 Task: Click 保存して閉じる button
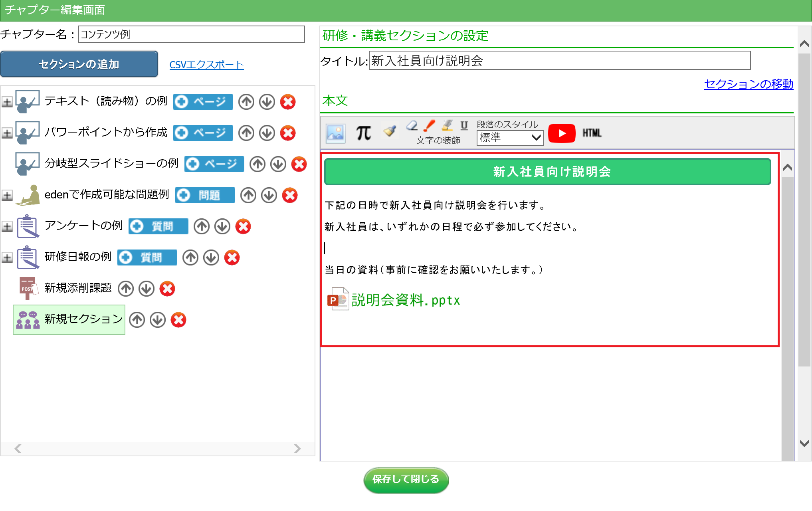click(406, 479)
